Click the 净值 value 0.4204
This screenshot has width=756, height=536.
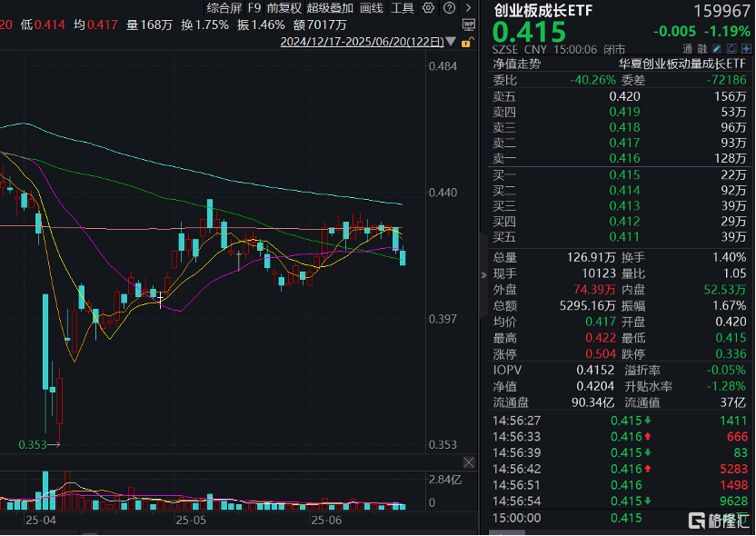point(595,386)
